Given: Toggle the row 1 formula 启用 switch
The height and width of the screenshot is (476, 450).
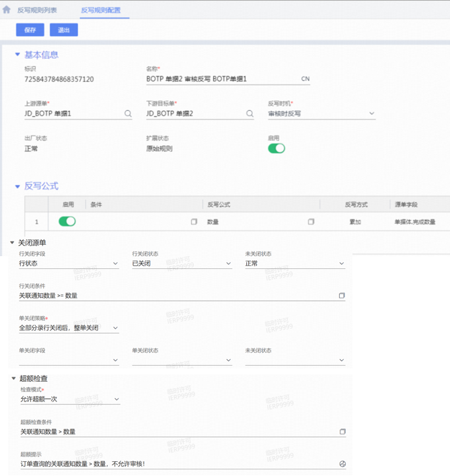Looking at the screenshot, I should point(67,221).
